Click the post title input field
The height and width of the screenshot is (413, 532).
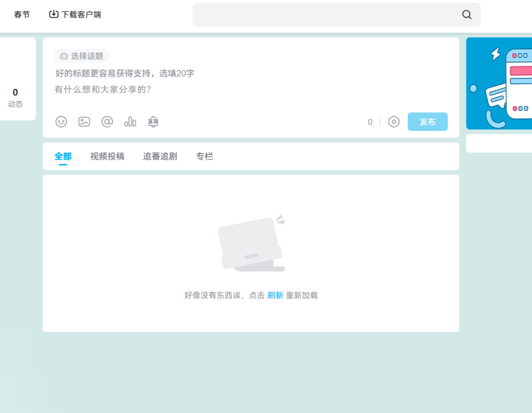point(208,73)
